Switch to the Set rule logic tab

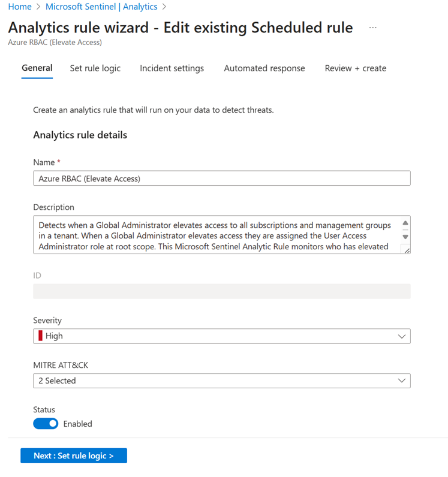pos(95,68)
